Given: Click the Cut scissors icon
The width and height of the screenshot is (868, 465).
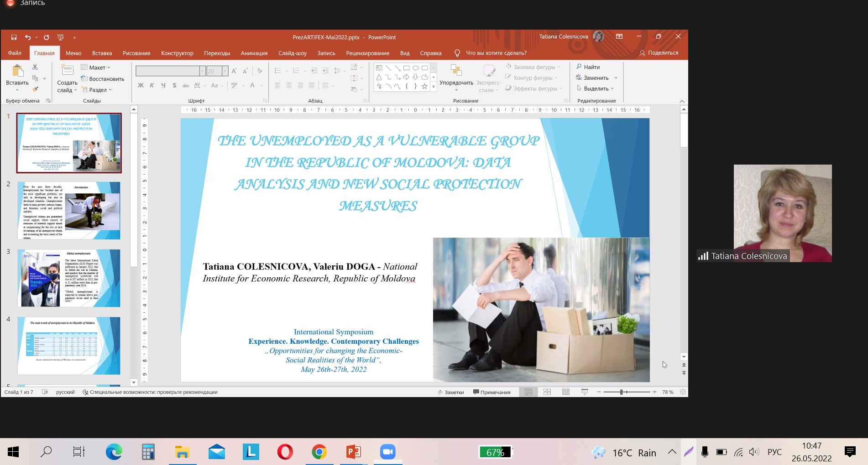Looking at the screenshot, I should point(35,67).
